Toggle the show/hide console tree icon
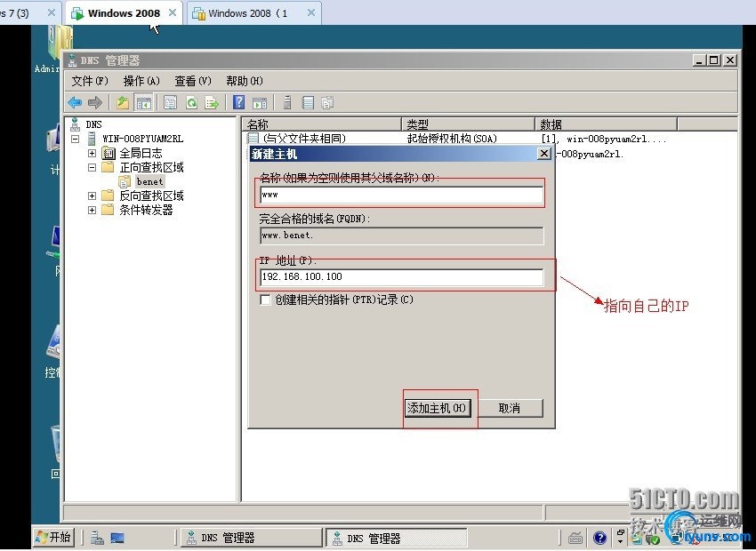The image size is (756, 551). point(144,102)
